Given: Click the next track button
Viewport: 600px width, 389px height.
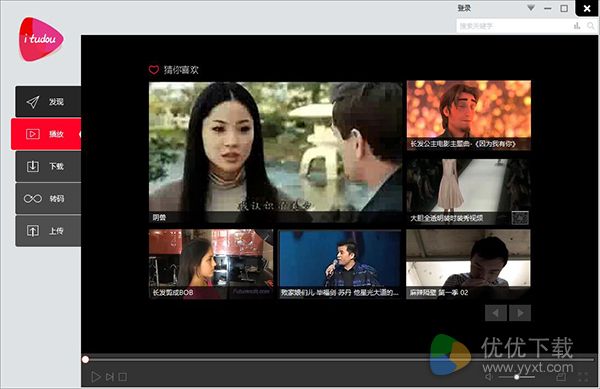Looking at the screenshot, I should 110,377.
